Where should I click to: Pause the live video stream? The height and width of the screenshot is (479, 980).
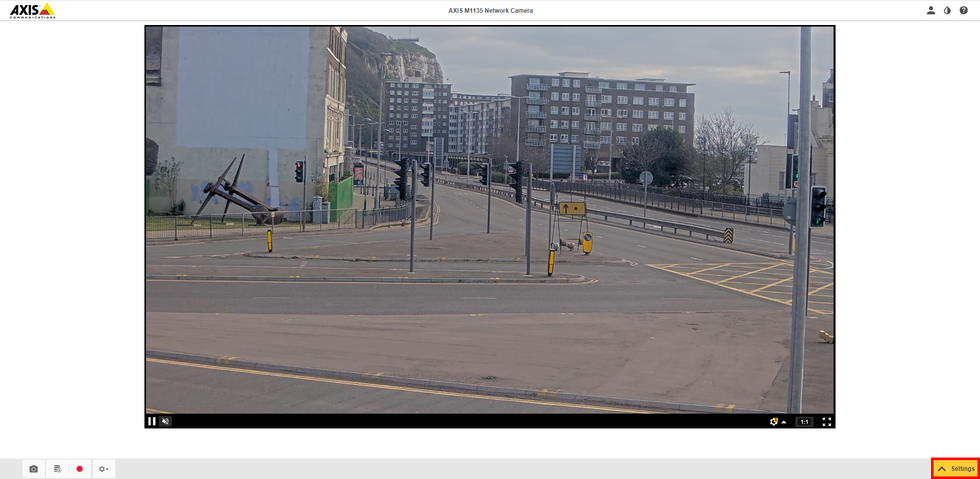152,421
